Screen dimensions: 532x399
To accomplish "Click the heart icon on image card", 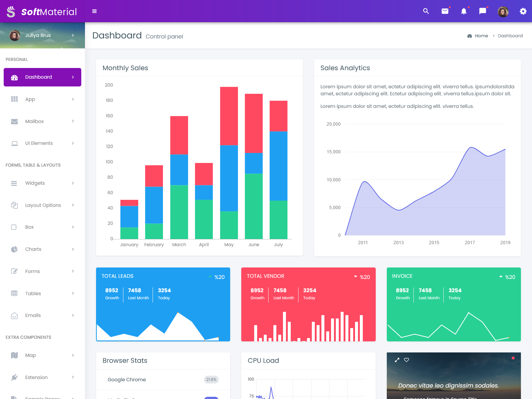I will pos(406,360).
